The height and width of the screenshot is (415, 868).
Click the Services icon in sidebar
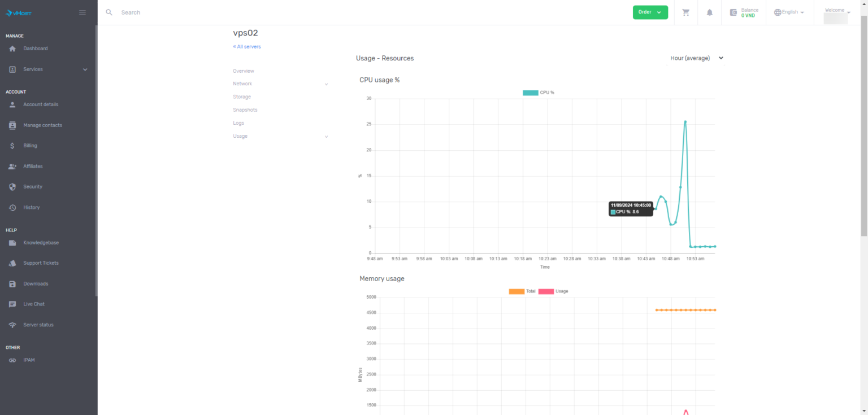click(x=12, y=69)
